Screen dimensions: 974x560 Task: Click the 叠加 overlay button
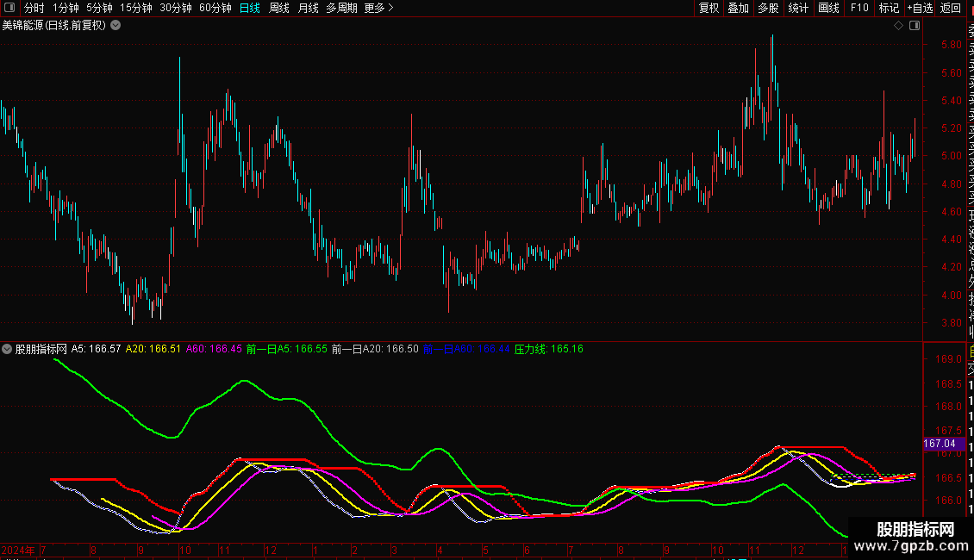[739, 8]
